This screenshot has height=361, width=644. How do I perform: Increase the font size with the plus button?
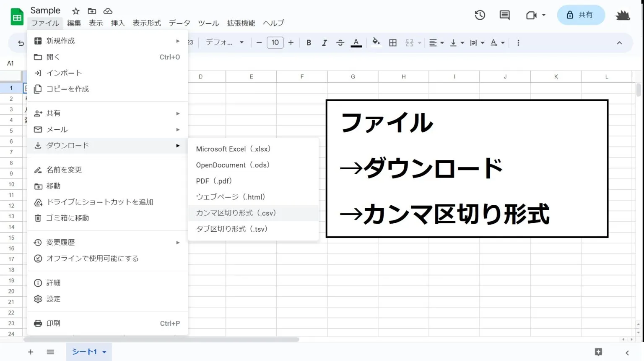point(291,42)
